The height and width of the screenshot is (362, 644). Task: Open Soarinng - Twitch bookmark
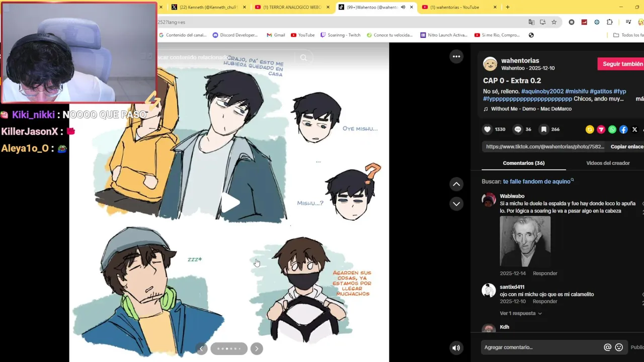coord(341,35)
